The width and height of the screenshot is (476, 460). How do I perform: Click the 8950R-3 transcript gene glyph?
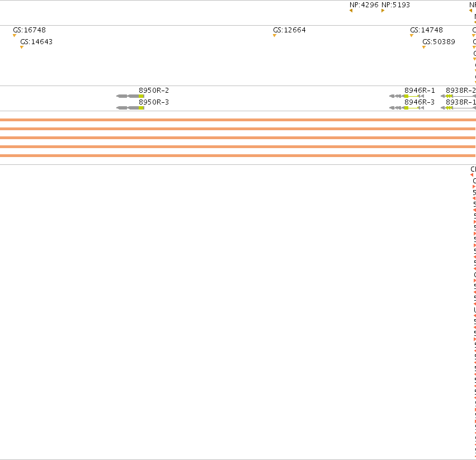[130, 108]
